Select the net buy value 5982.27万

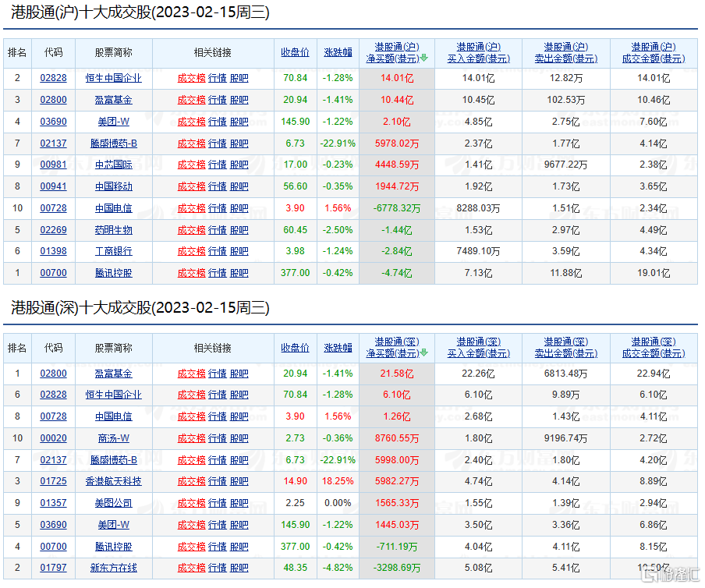click(396, 481)
